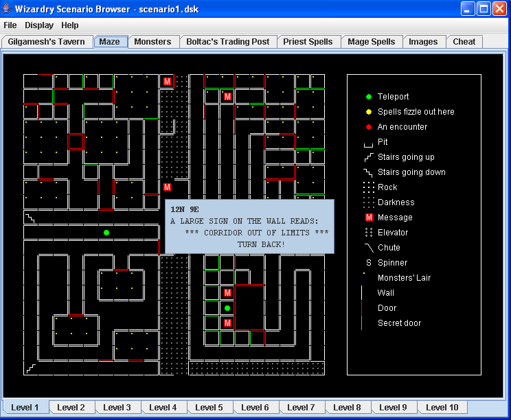The width and height of the screenshot is (511, 420).
Task: Switch to Boltac's Trading Post tab
Action: [227, 42]
